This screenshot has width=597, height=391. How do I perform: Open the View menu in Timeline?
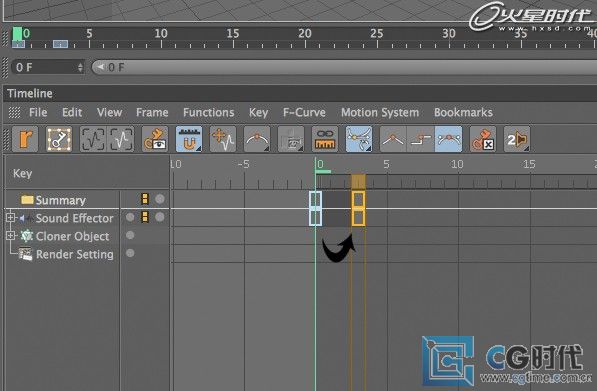109,112
